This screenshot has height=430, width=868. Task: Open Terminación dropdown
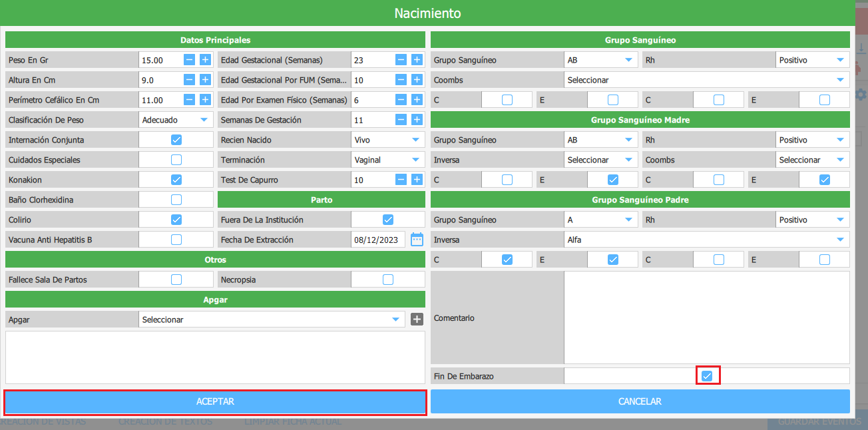pyautogui.click(x=388, y=160)
